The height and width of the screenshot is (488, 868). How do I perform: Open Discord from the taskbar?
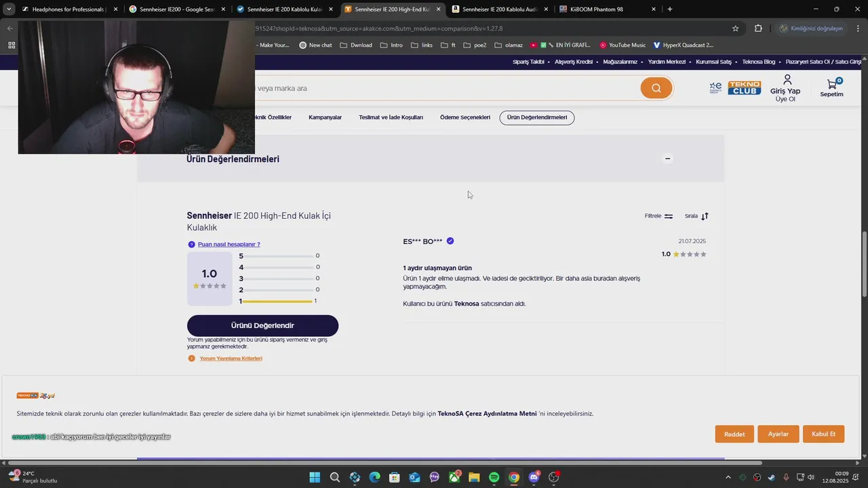coord(534,477)
